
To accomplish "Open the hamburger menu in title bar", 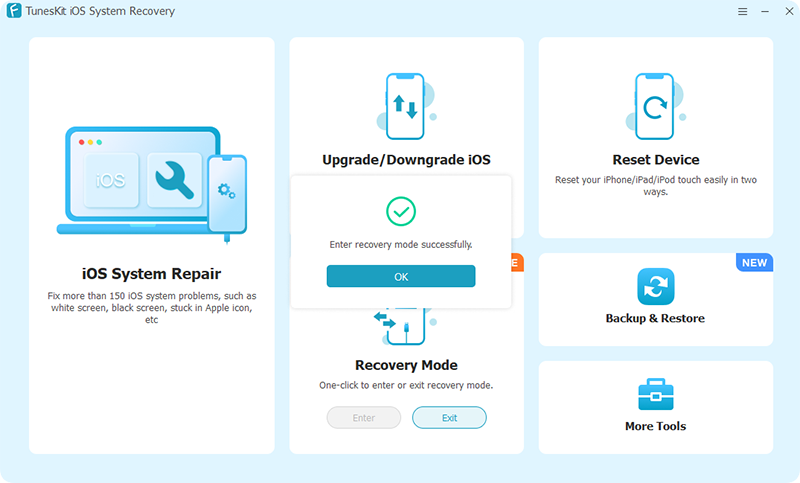I will pyautogui.click(x=742, y=11).
